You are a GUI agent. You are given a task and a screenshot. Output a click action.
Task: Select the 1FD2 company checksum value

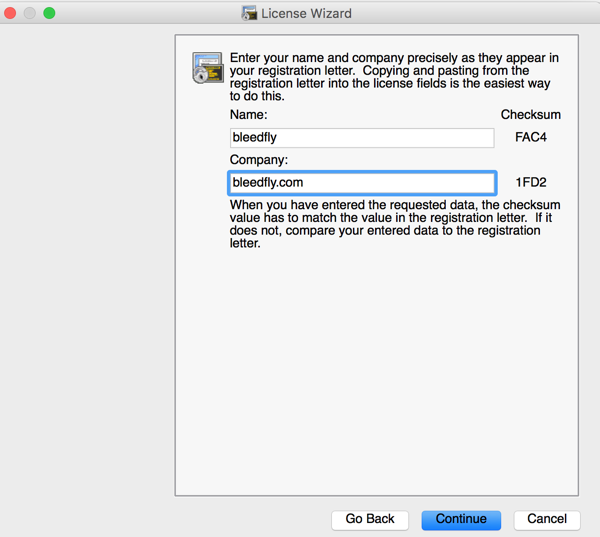[530, 183]
